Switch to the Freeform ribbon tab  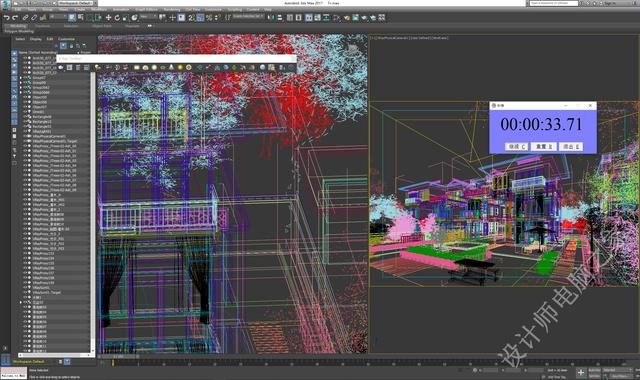click(42, 26)
